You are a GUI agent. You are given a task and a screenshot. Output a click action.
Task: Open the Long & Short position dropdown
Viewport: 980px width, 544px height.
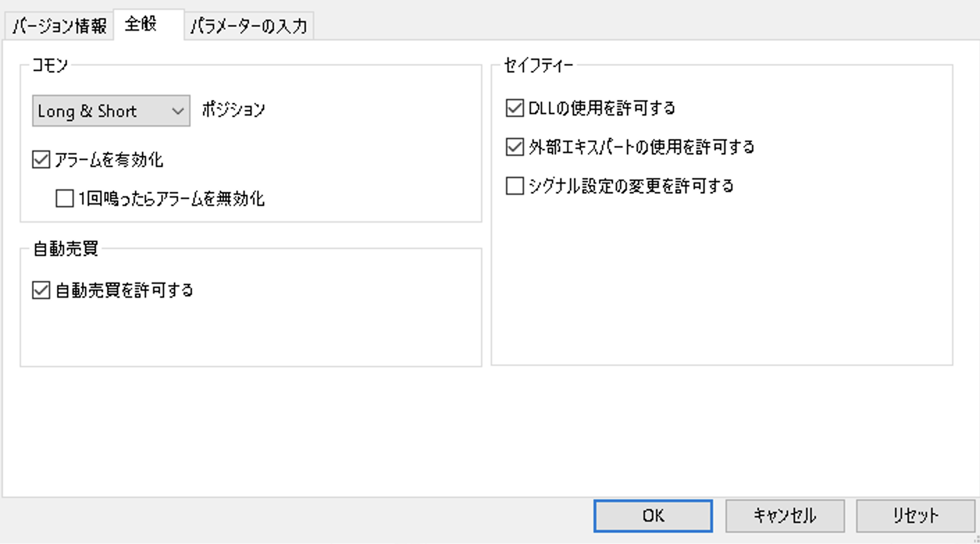(x=111, y=111)
